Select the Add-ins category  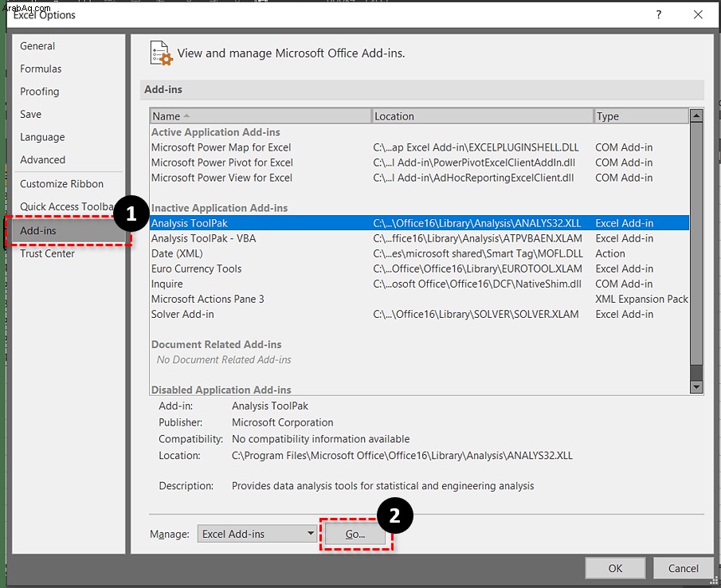[69, 231]
